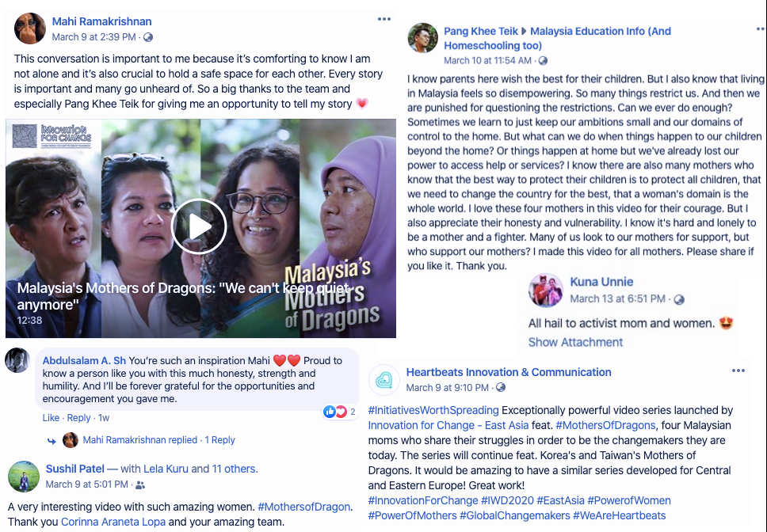Click Kuna Unnie's profile photo
This screenshot has height=532, width=767.
point(546,290)
